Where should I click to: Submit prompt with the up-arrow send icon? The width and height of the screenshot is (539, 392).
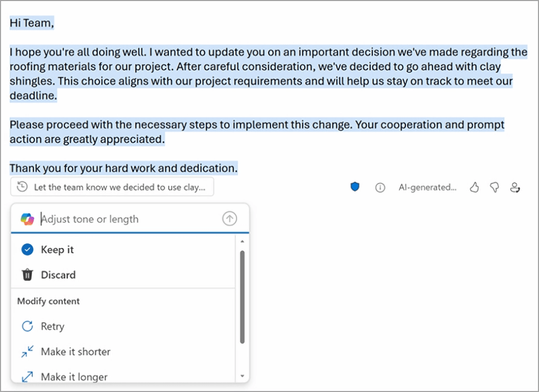point(229,218)
